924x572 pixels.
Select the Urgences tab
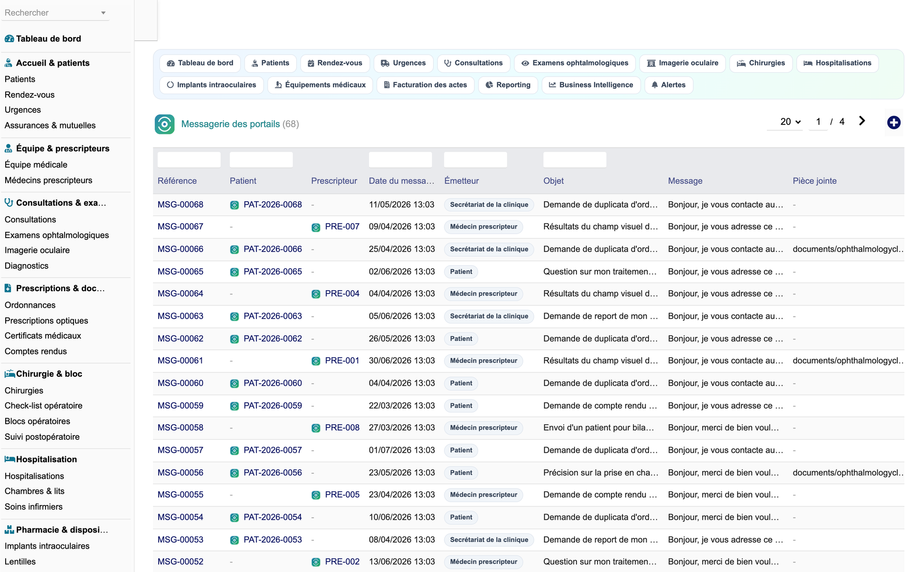click(x=403, y=63)
